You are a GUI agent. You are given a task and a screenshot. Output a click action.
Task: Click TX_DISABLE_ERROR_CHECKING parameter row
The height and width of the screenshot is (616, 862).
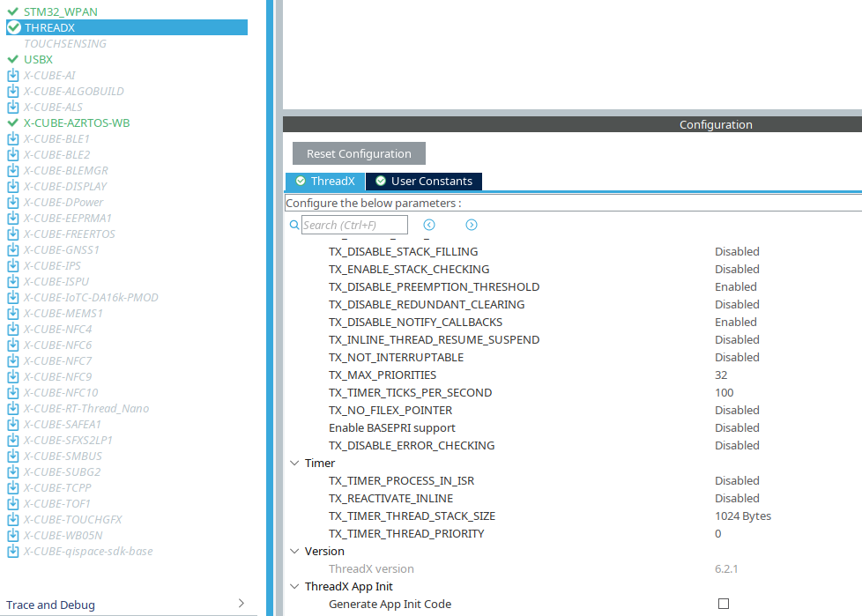click(x=412, y=446)
